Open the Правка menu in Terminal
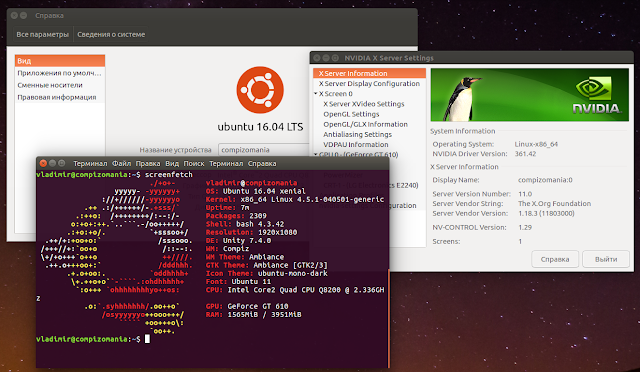640x372 pixels. pos(148,163)
